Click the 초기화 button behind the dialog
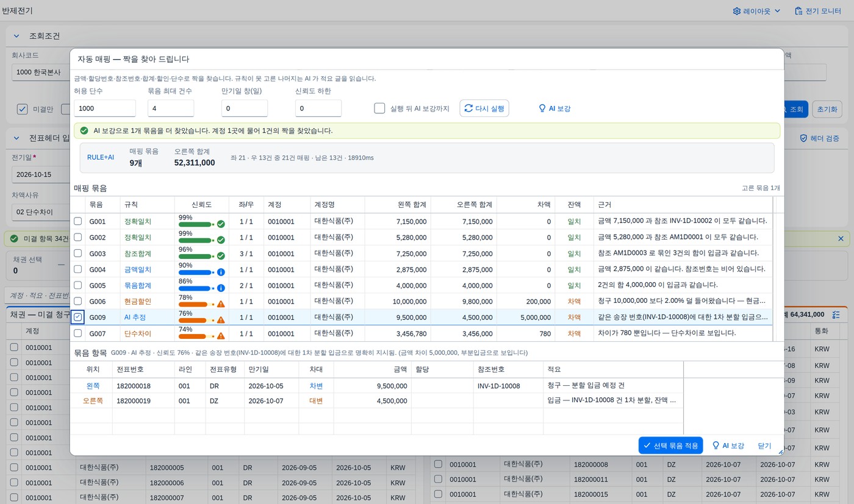The height and width of the screenshot is (504, 854). [x=827, y=109]
